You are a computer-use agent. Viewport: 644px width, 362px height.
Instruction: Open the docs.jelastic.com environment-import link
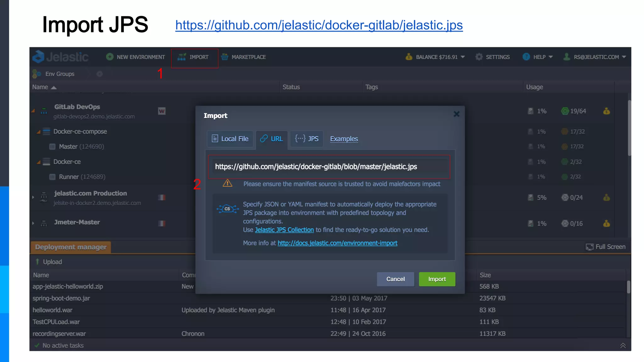(337, 243)
